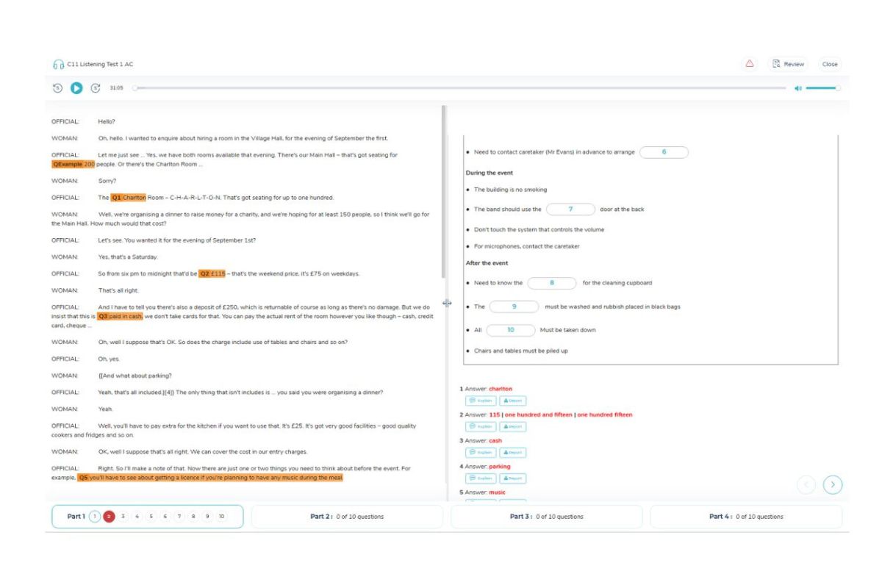Mute audio with the speaker icon
The image size is (882, 588).
(x=797, y=88)
